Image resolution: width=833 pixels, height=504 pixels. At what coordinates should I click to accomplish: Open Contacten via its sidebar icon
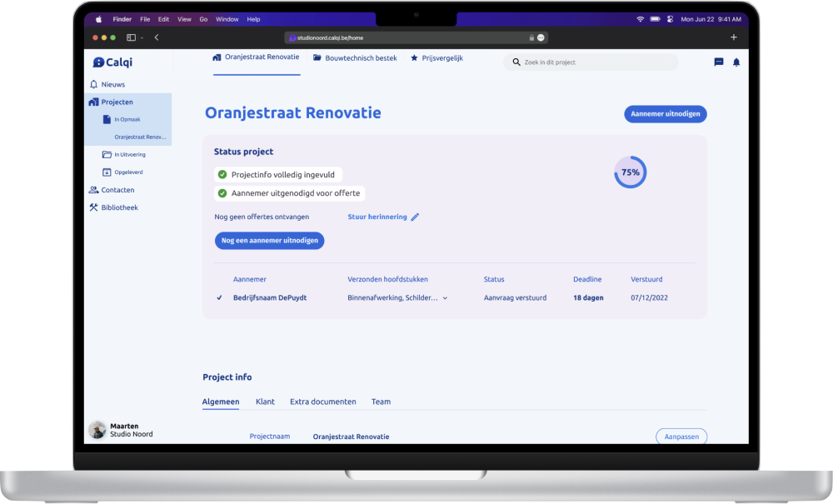point(93,190)
